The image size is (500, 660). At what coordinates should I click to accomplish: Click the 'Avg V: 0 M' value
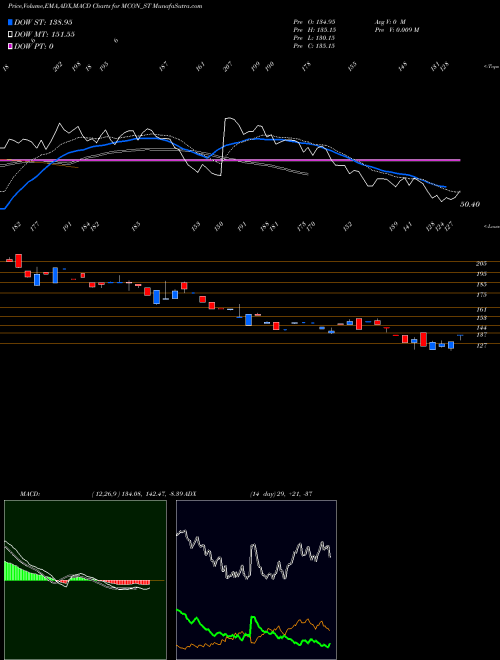click(389, 21)
